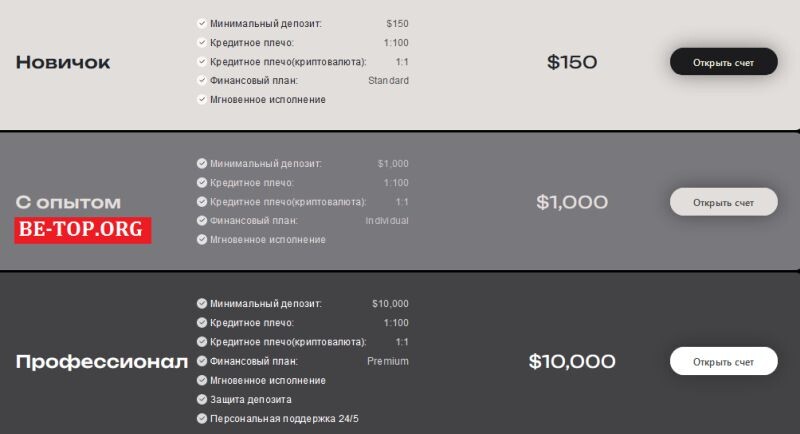This screenshot has height=434, width=800.
Task: Select the Новичок plan heading
Action: [x=63, y=62]
